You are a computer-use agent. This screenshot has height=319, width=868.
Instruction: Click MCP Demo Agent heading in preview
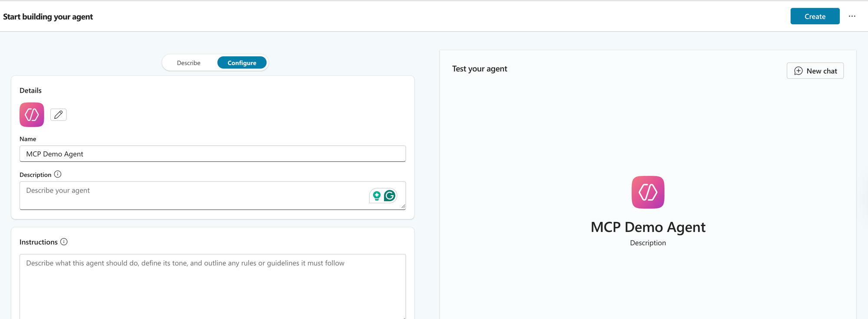click(648, 227)
